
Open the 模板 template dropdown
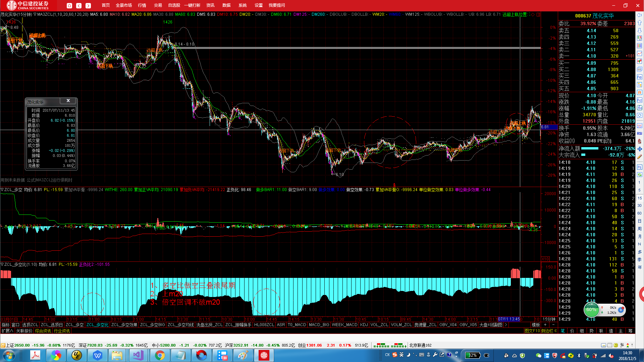click(x=536, y=325)
